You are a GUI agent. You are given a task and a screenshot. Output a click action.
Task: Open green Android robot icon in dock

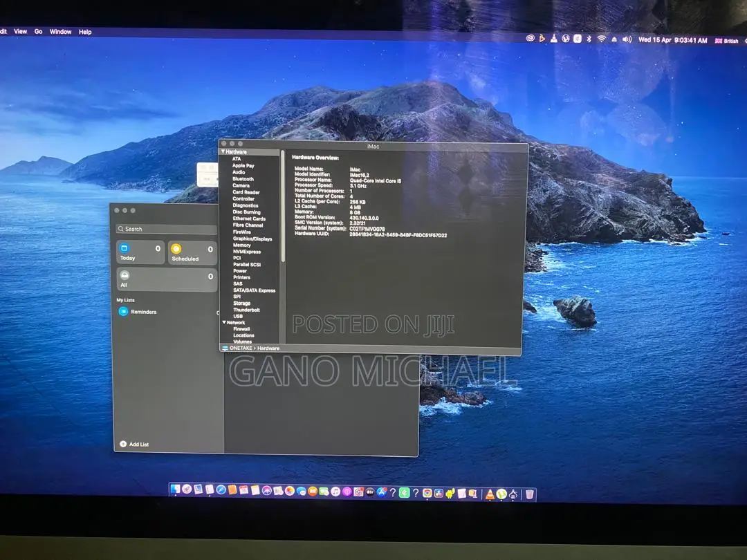[450, 494]
